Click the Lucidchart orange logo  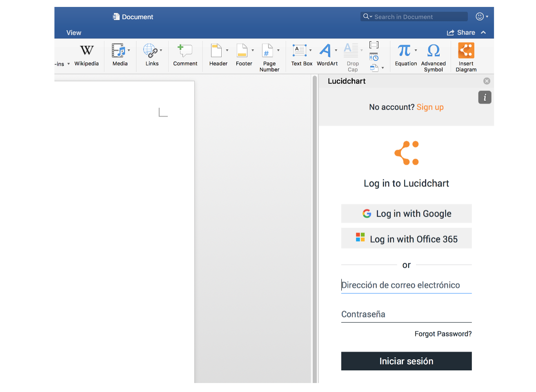(407, 153)
